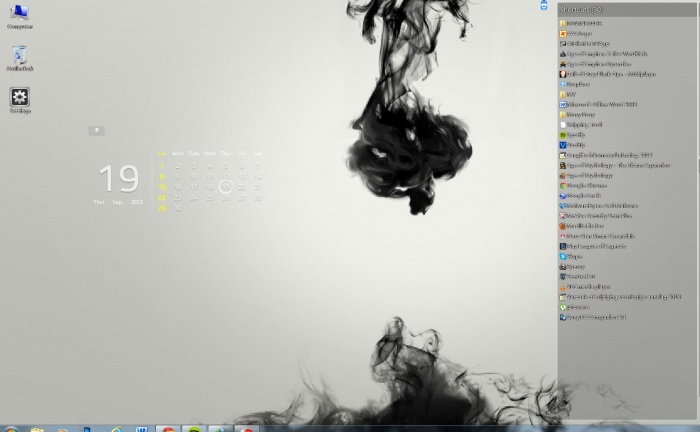Screen dimensions: 700x432
Task: Open Malwarebytes Anti-Malware shortcut
Action: 600,205
